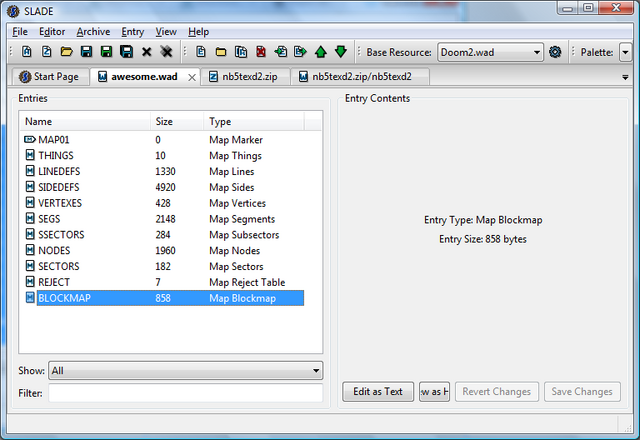Open the Entry menu
The height and width of the screenshot is (440, 640).
(133, 31)
